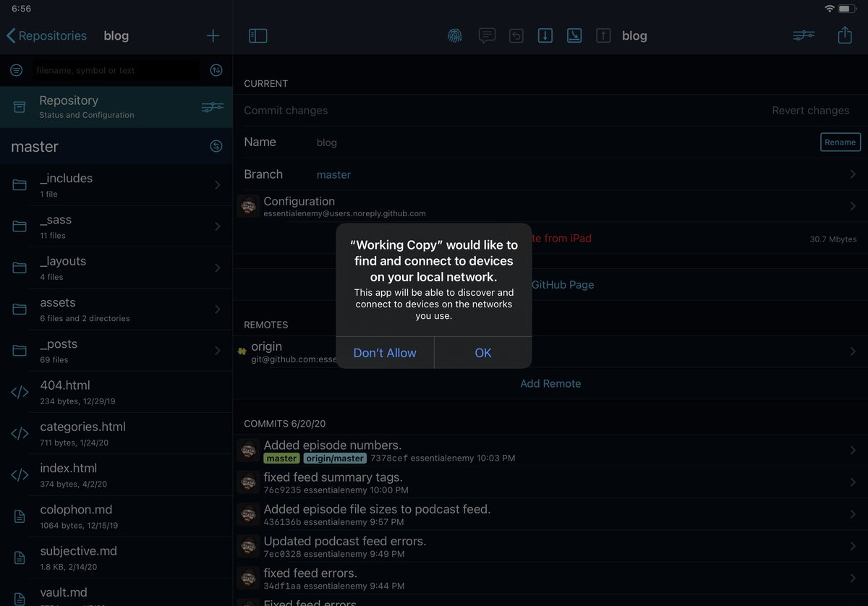The height and width of the screenshot is (606, 868).
Task: Expand _sass folder chevron
Action: click(217, 226)
